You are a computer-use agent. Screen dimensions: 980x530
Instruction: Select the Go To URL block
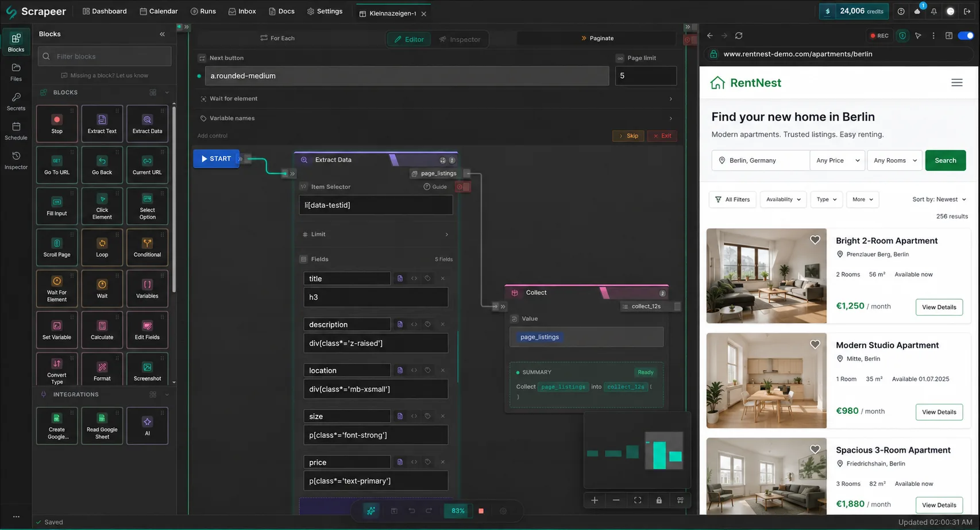(x=57, y=165)
